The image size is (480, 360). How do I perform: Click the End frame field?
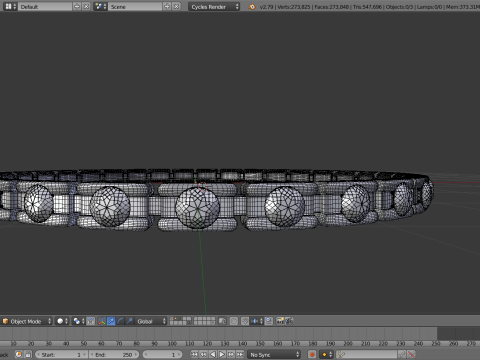(x=114, y=355)
